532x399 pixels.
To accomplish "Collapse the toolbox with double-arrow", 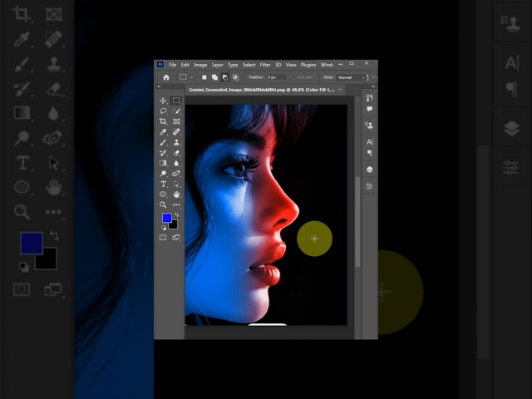I will (159, 86).
